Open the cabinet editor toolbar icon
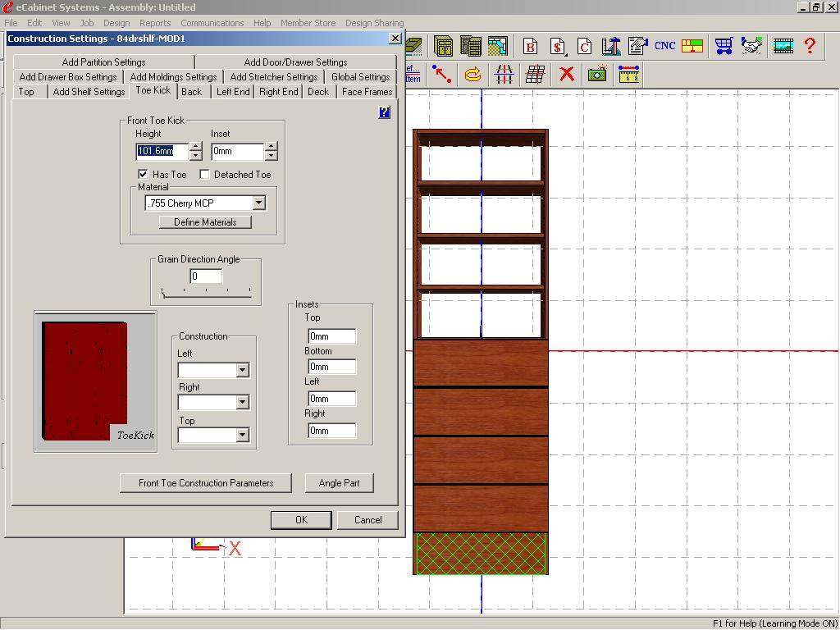The width and height of the screenshot is (840, 630). tap(444, 46)
